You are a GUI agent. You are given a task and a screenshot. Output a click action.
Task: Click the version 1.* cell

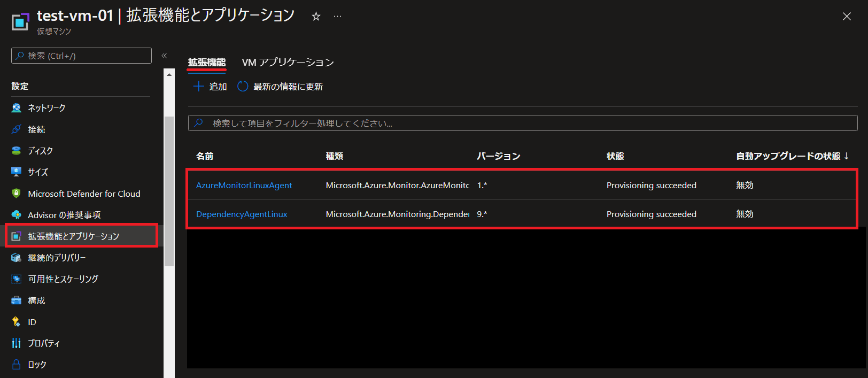pyautogui.click(x=482, y=186)
